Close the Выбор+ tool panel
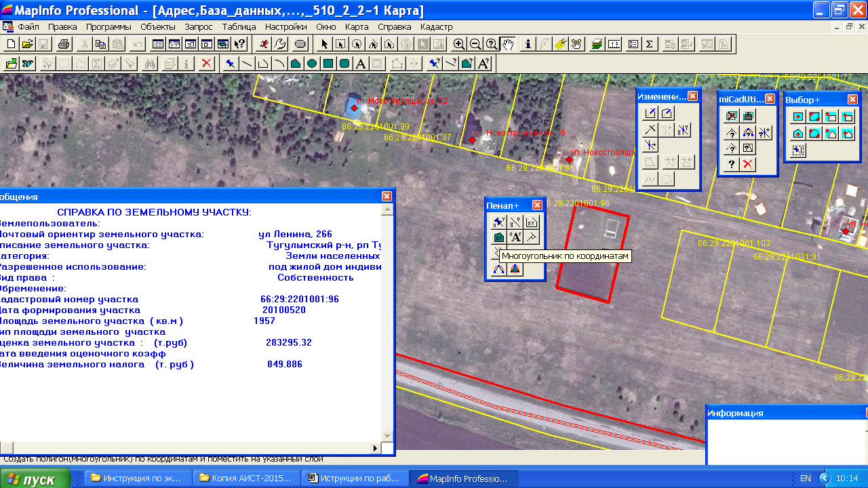868x488 pixels. tap(852, 99)
